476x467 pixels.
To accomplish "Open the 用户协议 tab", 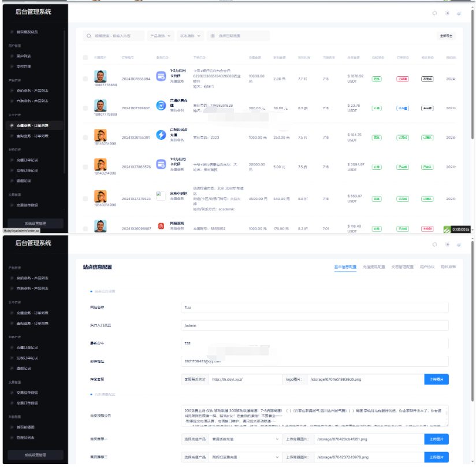I will point(427,267).
